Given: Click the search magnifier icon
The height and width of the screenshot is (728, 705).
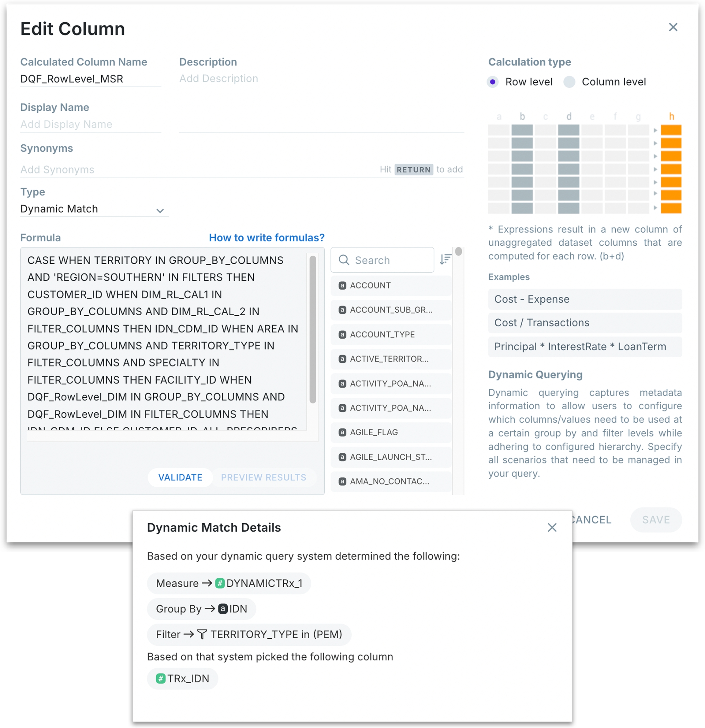Looking at the screenshot, I should pos(344,260).
